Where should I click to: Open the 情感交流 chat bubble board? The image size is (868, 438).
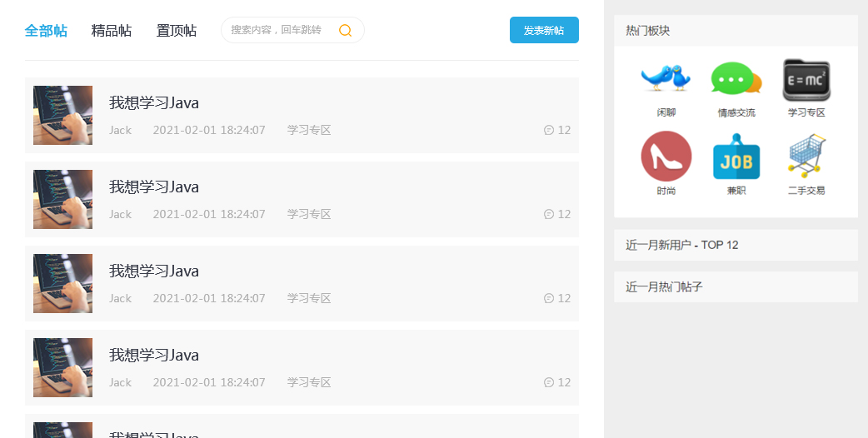point(736,79)
